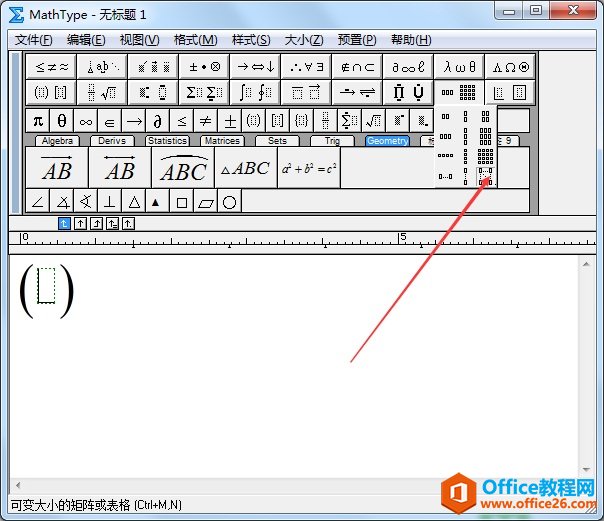Insert the infinity symbol from small bar
This screenshot has width=604, height=521.
tap(85, 121)
